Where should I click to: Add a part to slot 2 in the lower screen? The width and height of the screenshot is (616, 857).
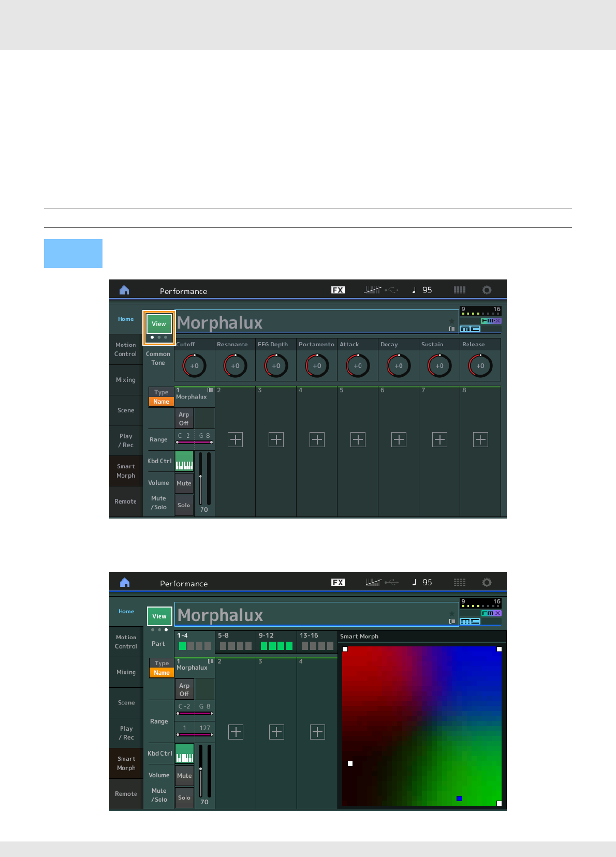click(x=236, y=732)
